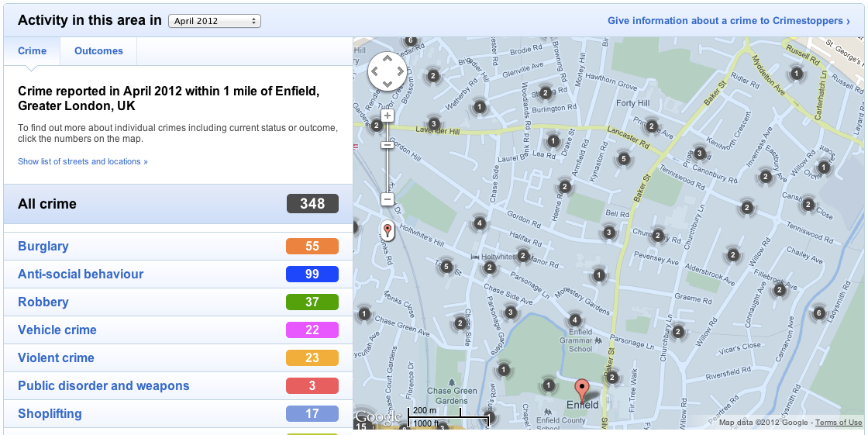Select the Crime tab
The image size is (868, 435).
click(x=32, y=51)
